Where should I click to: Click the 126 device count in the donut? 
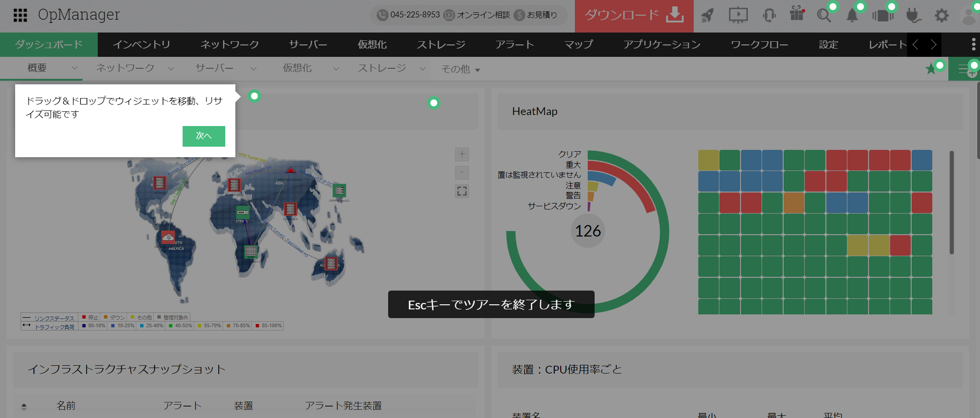588,231
